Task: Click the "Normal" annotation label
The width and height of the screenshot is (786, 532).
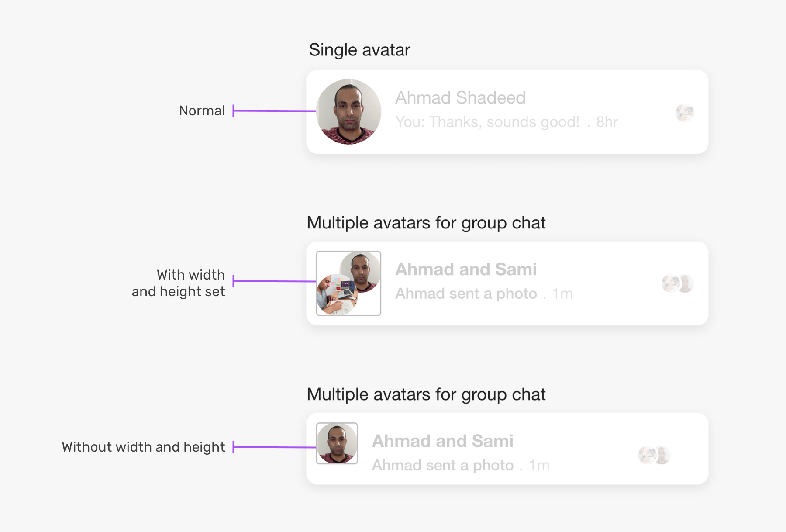Action: 202,111
